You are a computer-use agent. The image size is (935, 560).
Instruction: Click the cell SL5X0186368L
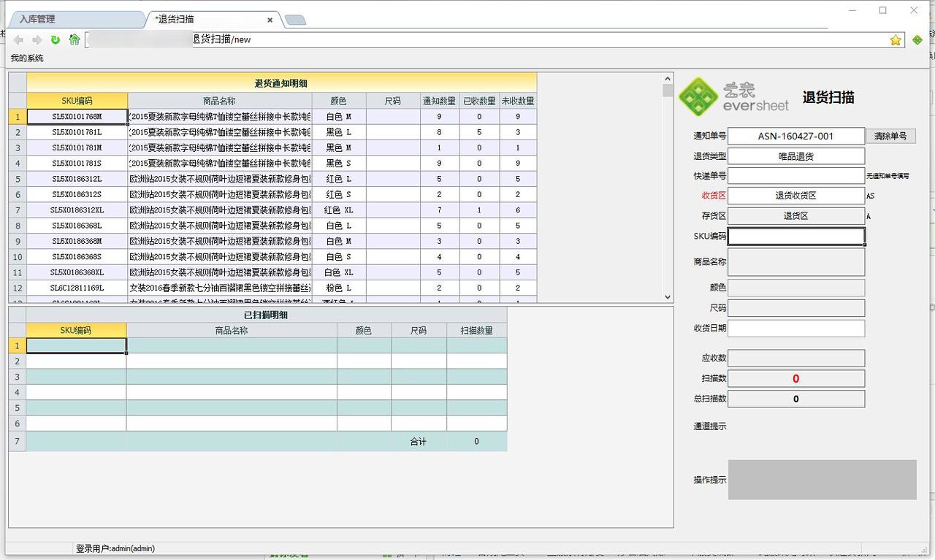point(77,226)
